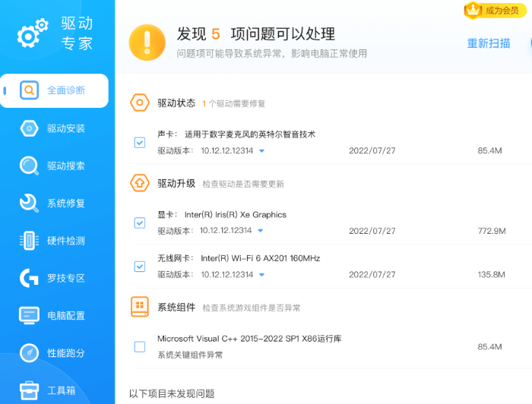Screen dimensions: 532x404
Task: Uncheck the 无线网卡 Wi-Fi driver checkbox
Action: click(x=140, y=267)
